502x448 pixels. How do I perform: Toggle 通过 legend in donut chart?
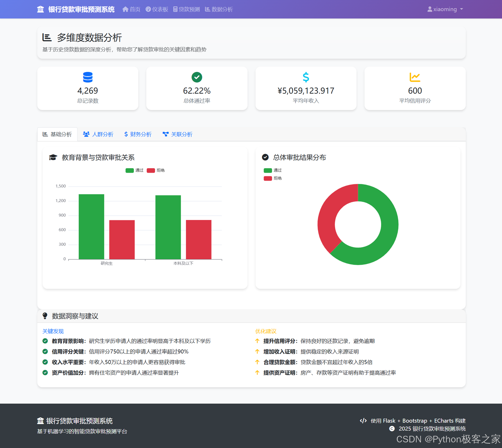(272, 170)
